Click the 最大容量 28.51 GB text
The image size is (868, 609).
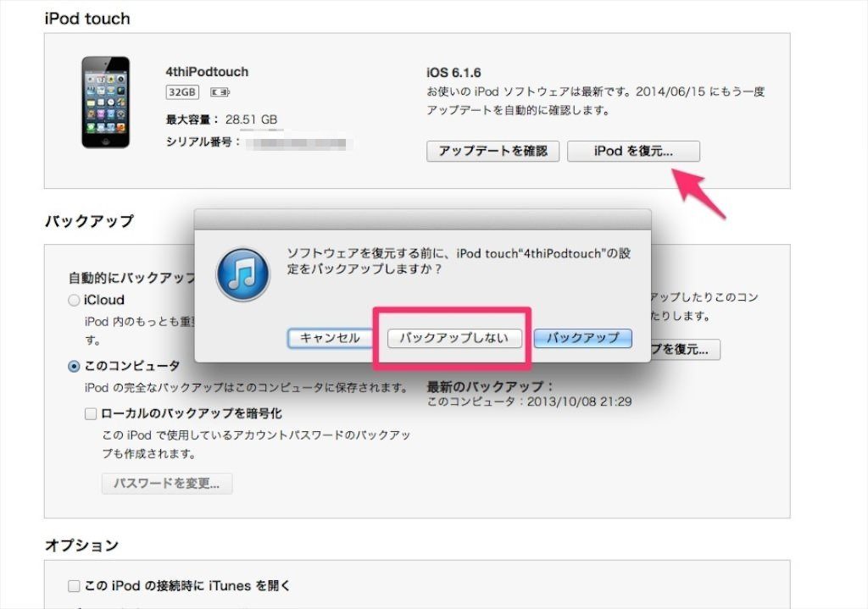point(221,119)
